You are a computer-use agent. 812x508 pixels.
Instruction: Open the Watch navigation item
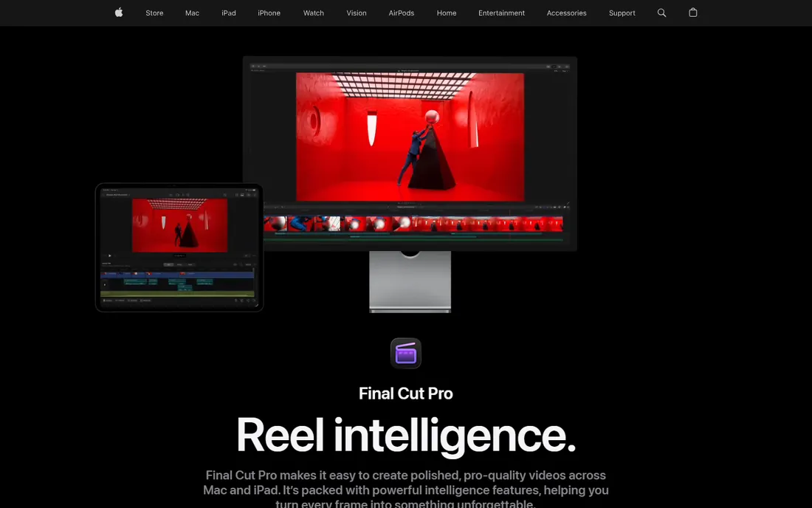[313, 13]
